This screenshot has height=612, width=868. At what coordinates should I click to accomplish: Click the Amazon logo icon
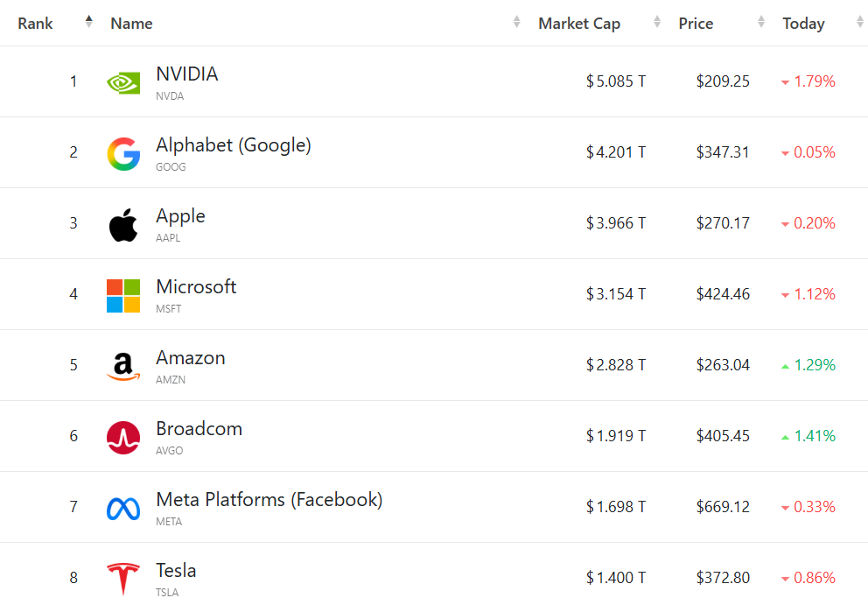coord(123,367)
